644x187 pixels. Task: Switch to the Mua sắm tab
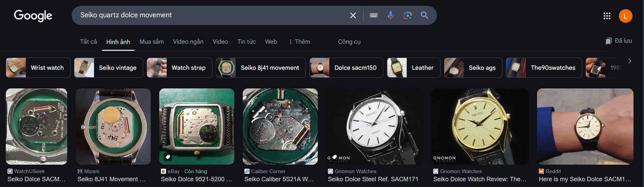[x=151, y=42]
